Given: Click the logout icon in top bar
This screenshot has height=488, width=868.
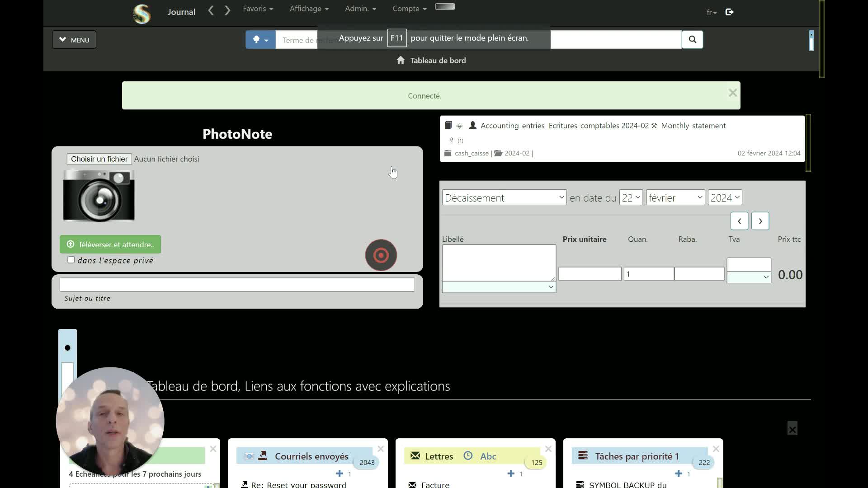Looking at the screenshot, I should (729, 12).
